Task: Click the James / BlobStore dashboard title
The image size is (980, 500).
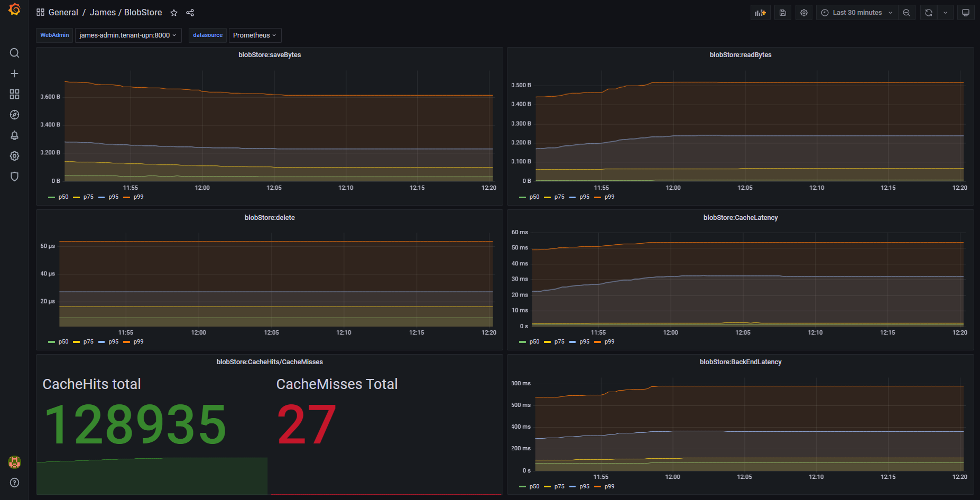Action: click(126, 12)
